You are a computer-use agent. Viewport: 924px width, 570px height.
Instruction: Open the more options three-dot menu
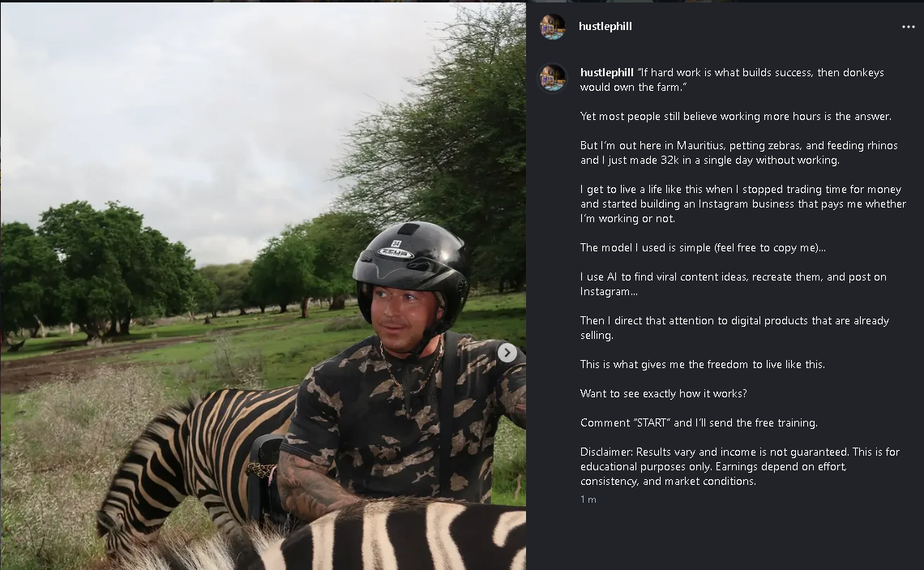pyautogui.click(x=908, y=27)
